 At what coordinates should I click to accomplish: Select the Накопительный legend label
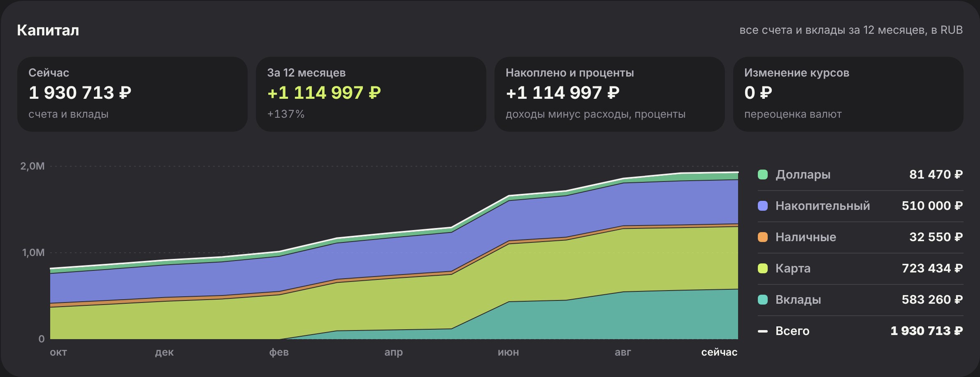pos(822,206)
